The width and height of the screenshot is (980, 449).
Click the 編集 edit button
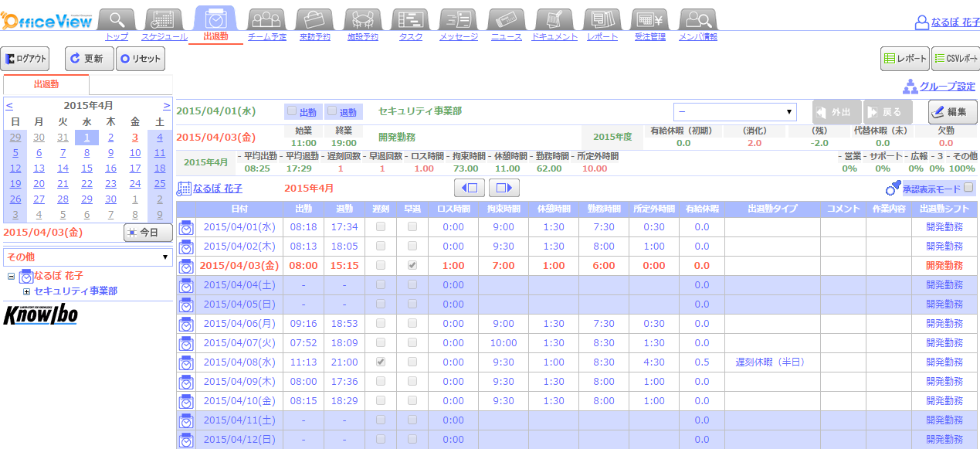coord(953,112)
